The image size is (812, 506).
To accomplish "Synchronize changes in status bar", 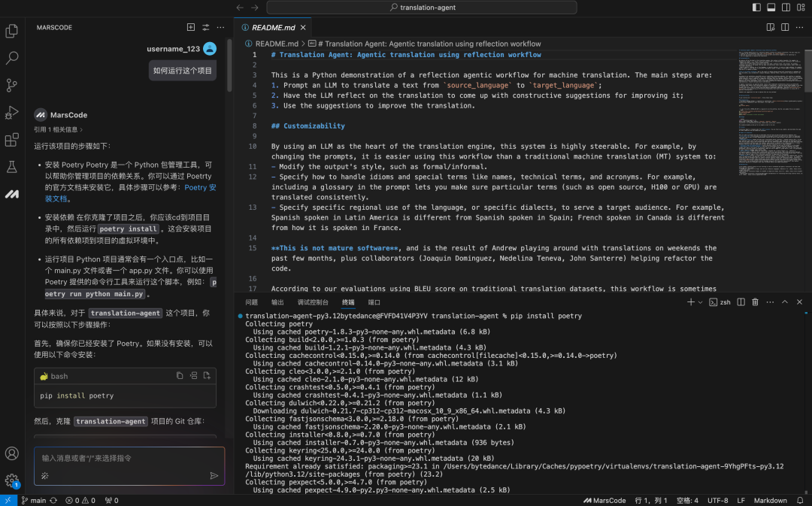I will [53, 500].
